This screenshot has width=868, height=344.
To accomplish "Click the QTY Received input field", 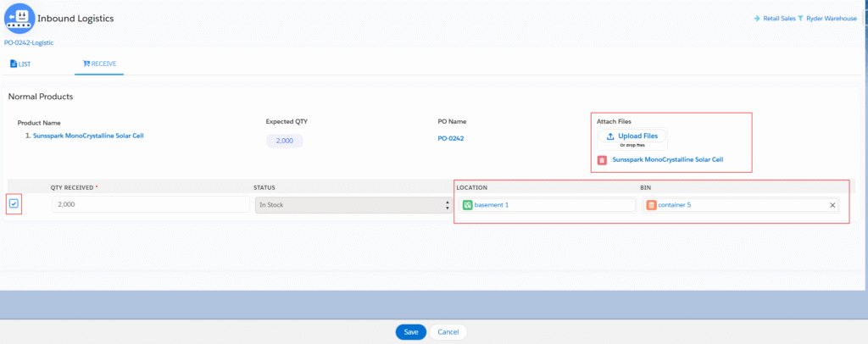I will click(x=138, y=205).
